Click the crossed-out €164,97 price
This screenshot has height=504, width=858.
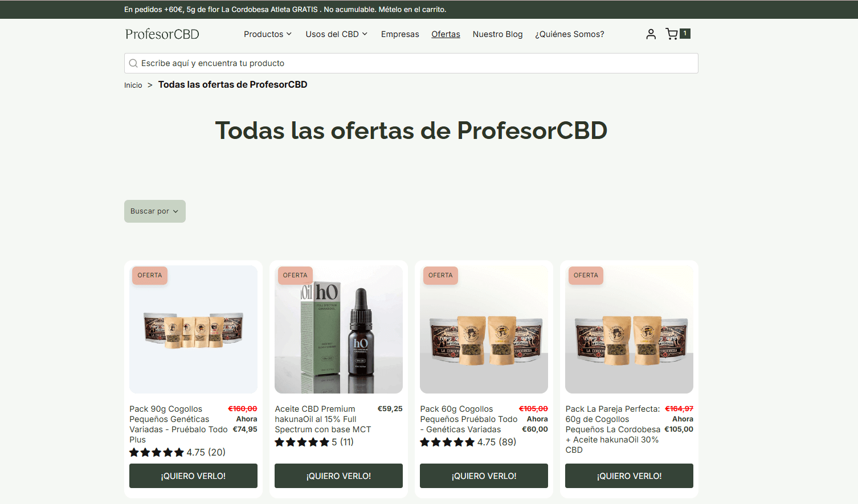(x=679, y=409)
